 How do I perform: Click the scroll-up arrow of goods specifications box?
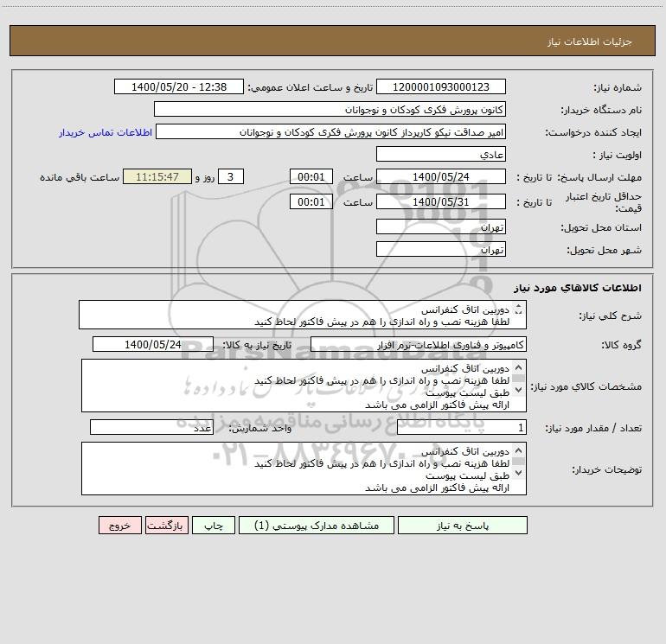click(518, 367)
